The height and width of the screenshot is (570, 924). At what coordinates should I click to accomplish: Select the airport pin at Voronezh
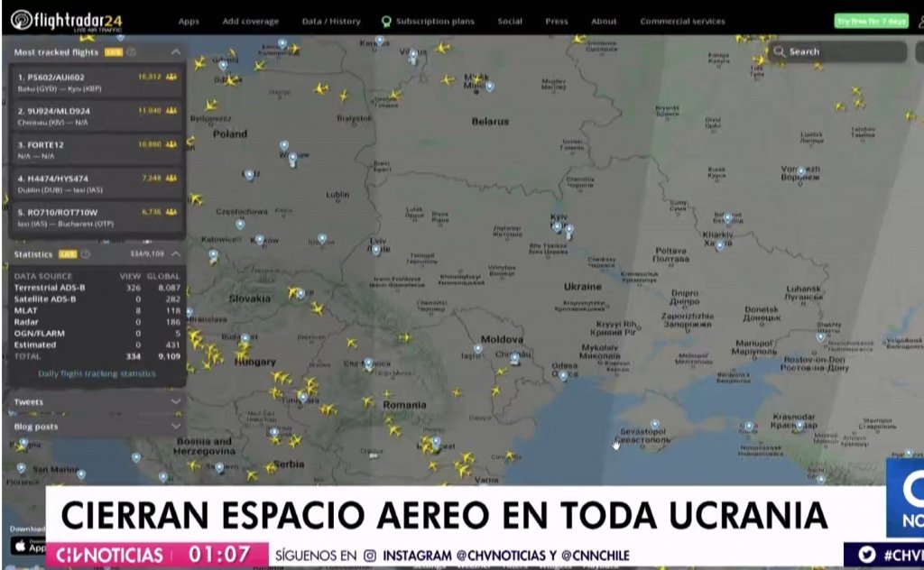pyautogui.click(x=799, y=170)
